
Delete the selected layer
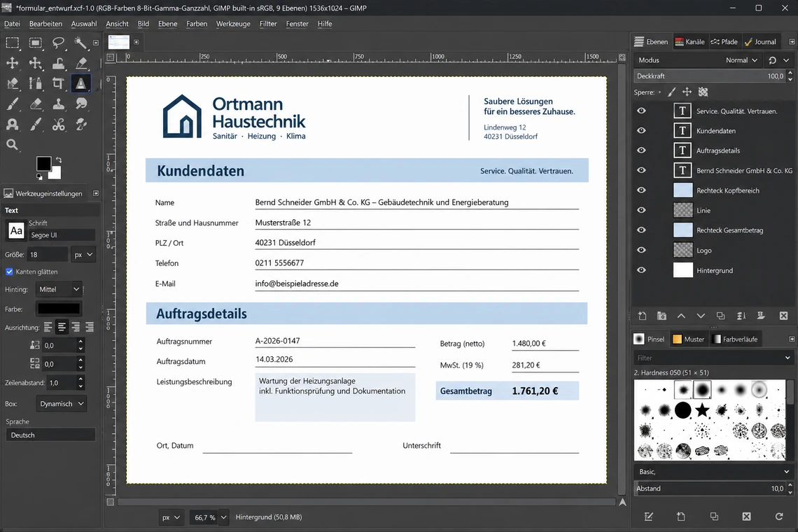point(784,316)
